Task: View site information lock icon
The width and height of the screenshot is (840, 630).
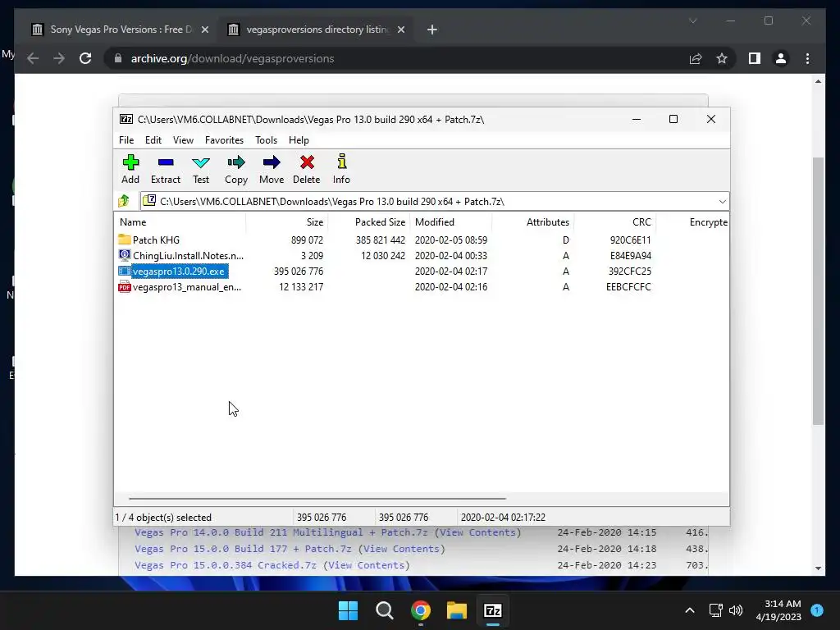Action: click(118, 58)
